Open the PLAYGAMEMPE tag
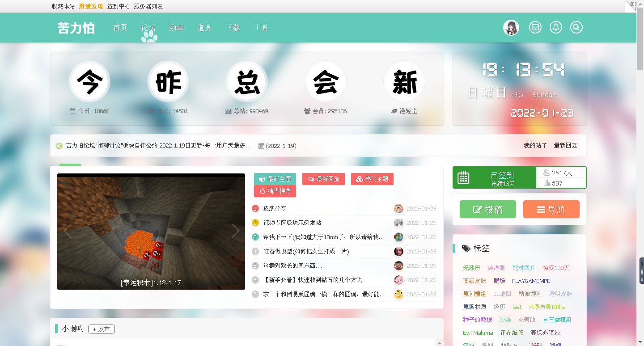Screen dimensions: 644x346 [x=531, y=281]
